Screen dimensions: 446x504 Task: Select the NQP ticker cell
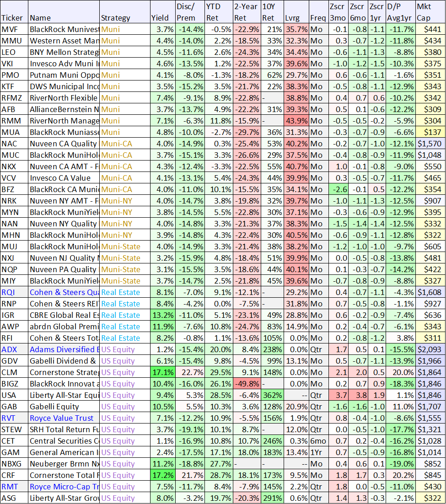coord(14,269)
